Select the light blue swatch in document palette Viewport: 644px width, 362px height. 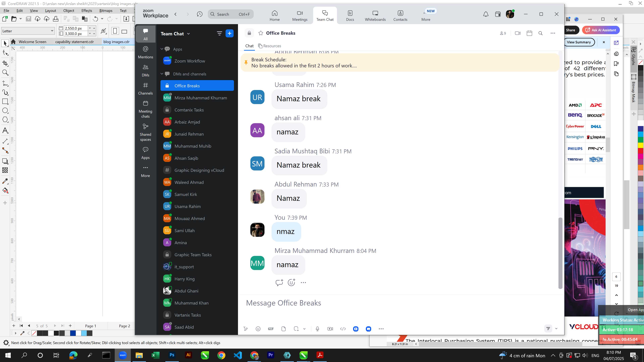(x=84, y=333)
